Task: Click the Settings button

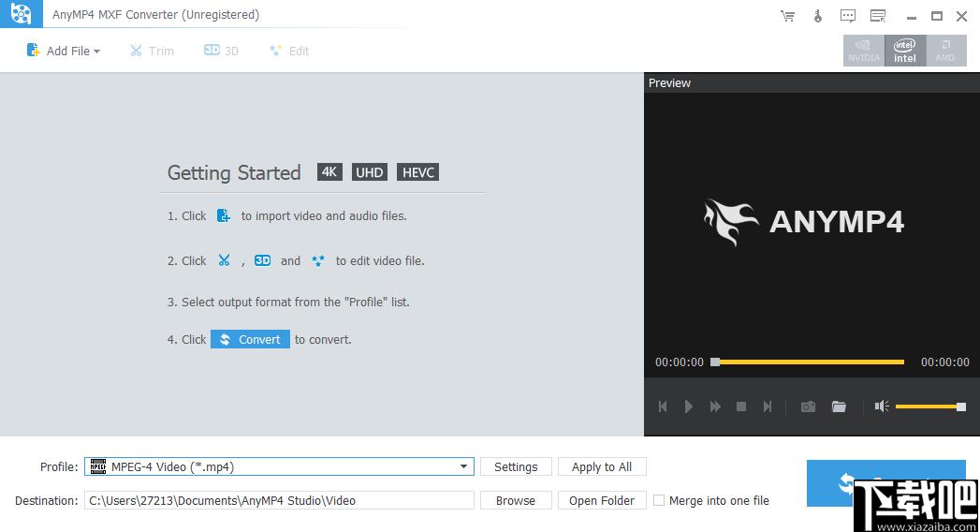Action: pos(516,466)
